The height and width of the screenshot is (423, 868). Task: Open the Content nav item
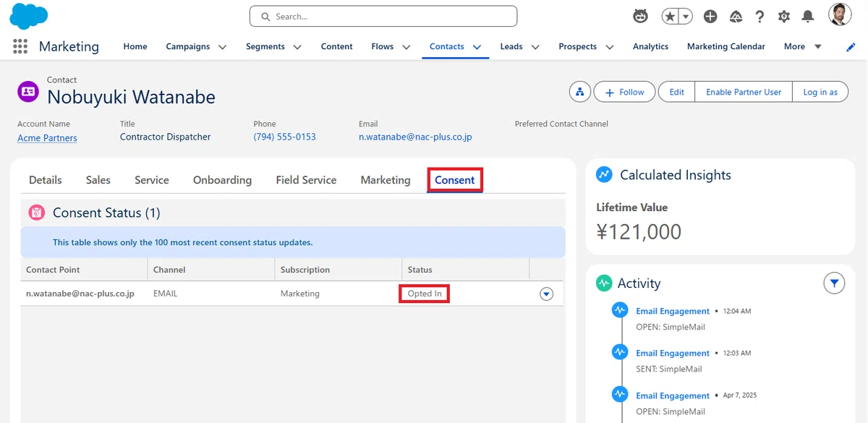[337, 46]
